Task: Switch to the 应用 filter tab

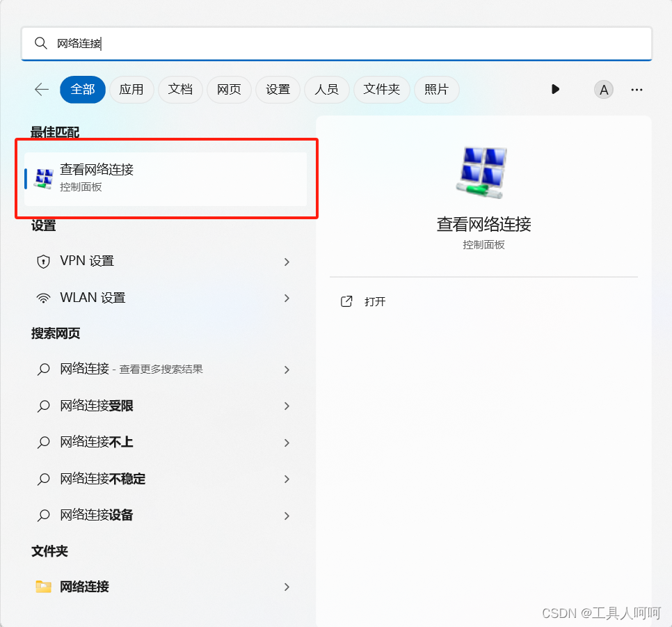Action: point(131,90)
